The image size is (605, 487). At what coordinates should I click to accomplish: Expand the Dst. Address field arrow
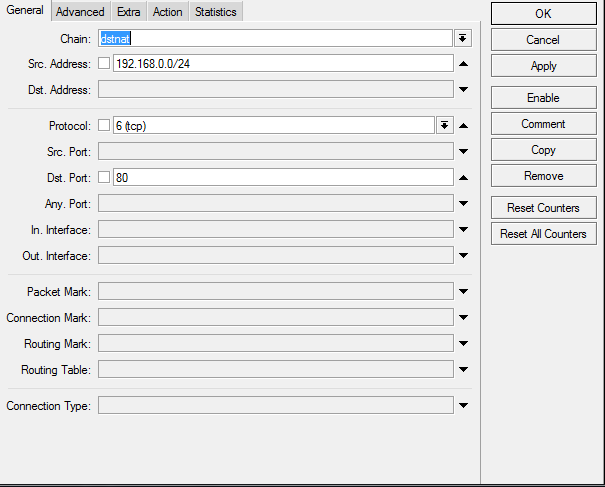(x=463, y=90)
